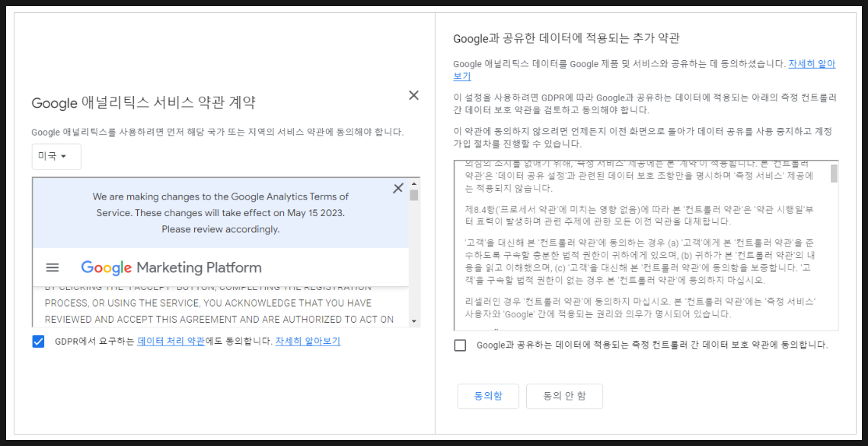Dismiss the Terms of Service change banner
Screen dimensions: 868x446
point(397,188)
